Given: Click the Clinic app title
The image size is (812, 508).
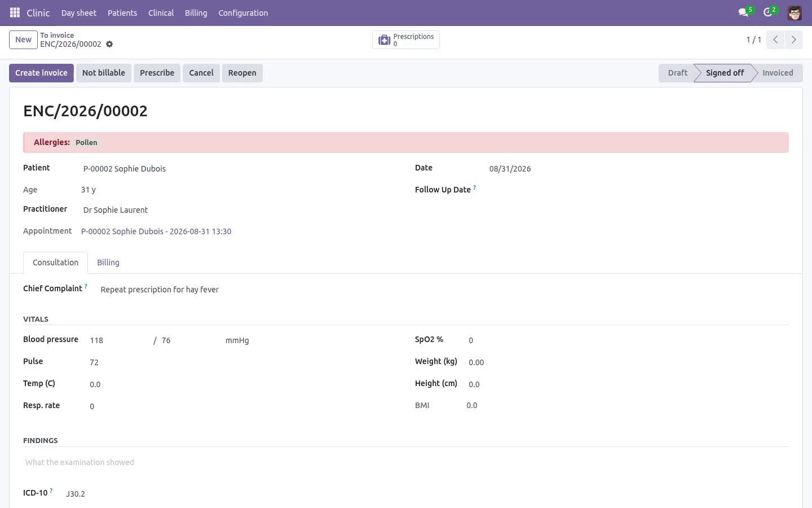Looking at the screenshot, I should tap(38, 12).
